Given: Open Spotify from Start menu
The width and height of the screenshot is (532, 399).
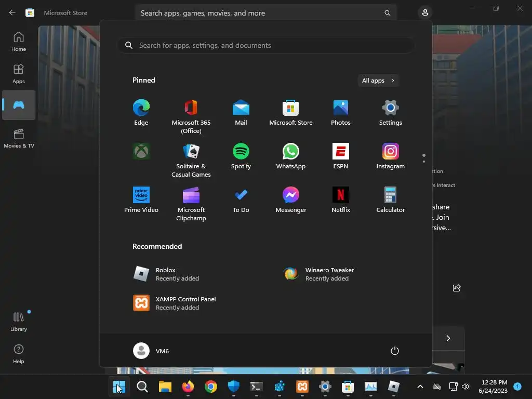Looking at the screenshot, I should [x=241, y=156].
